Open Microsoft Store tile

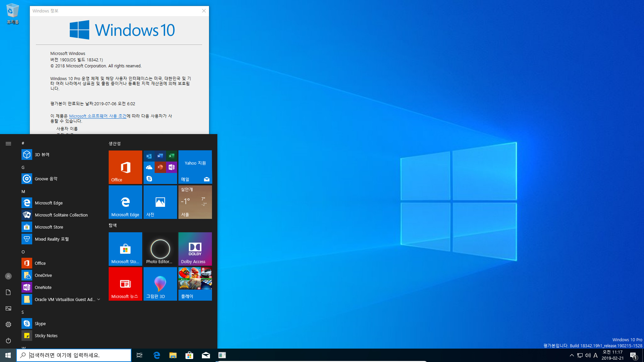[125, 249]
